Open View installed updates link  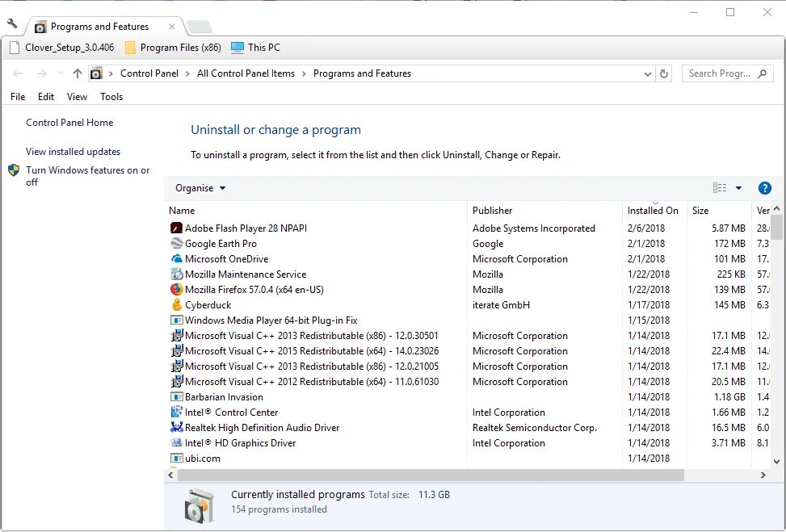(74, 151)
